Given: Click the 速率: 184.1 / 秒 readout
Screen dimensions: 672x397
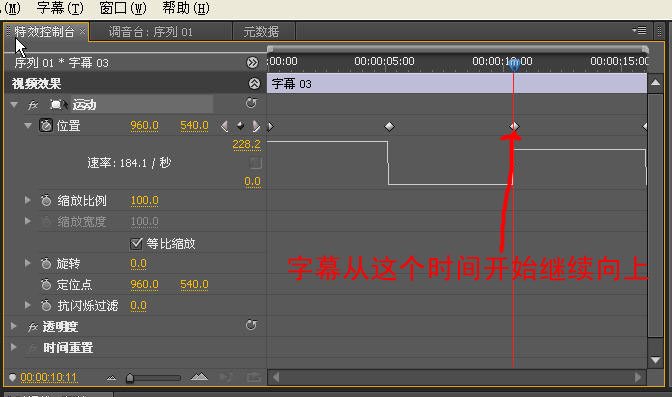Looking at the screenshot, I should 129,163.
